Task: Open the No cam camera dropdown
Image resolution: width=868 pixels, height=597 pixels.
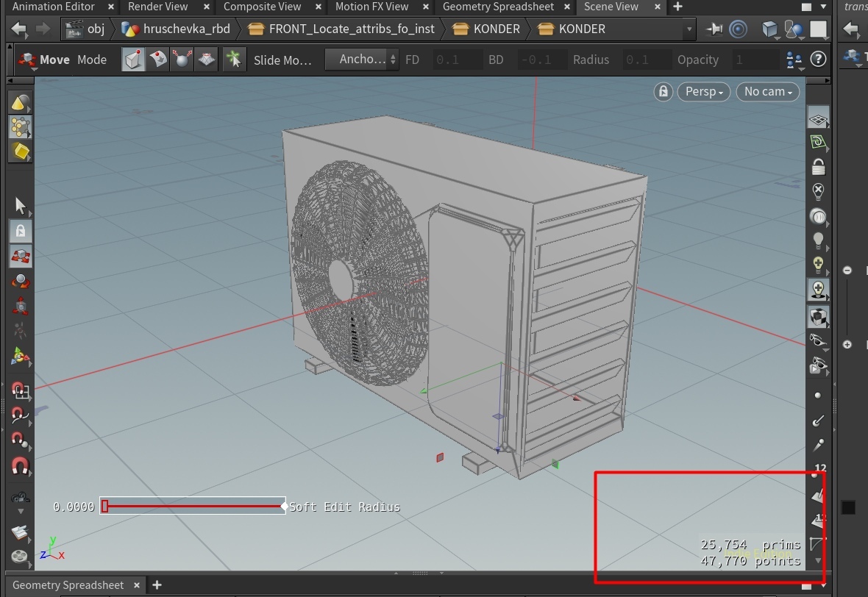Action: pos(767,92)
